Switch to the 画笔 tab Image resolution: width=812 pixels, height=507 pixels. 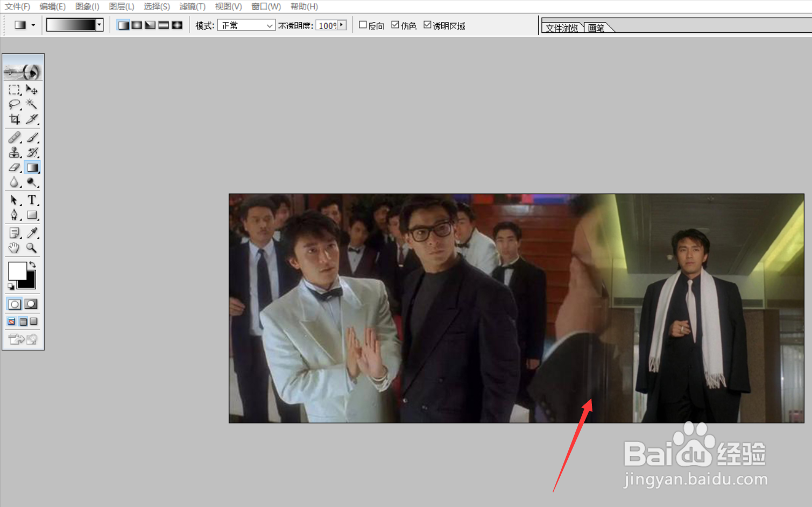596,28
